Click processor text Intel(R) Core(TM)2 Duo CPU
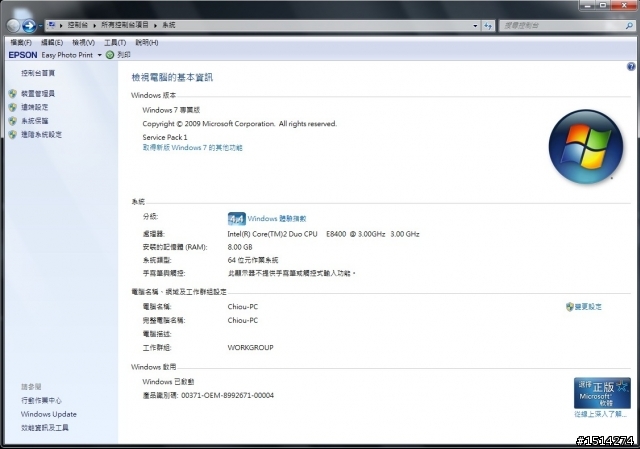The width and height of the screenshot is (640, 449). click(x=272, y=234)
